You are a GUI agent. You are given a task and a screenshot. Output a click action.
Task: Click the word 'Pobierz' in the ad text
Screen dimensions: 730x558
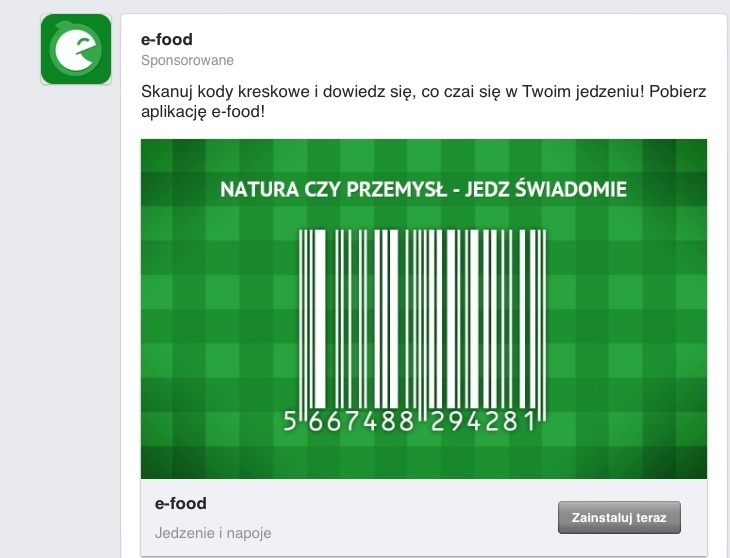point(677,91)
